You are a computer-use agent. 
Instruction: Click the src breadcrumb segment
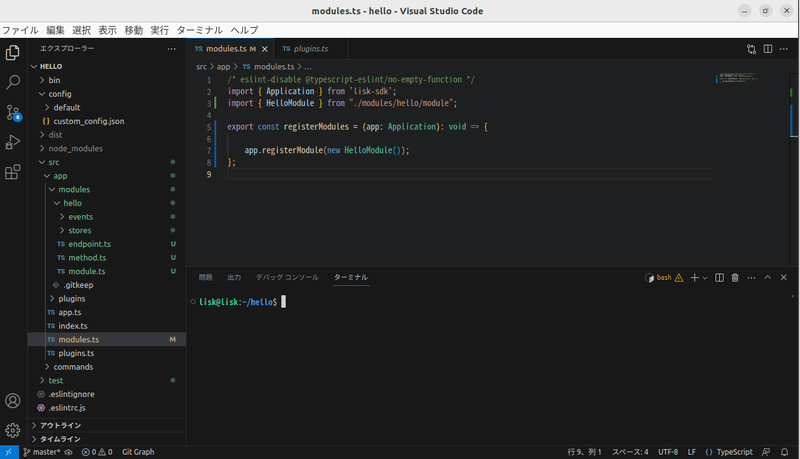pos(202,67)
